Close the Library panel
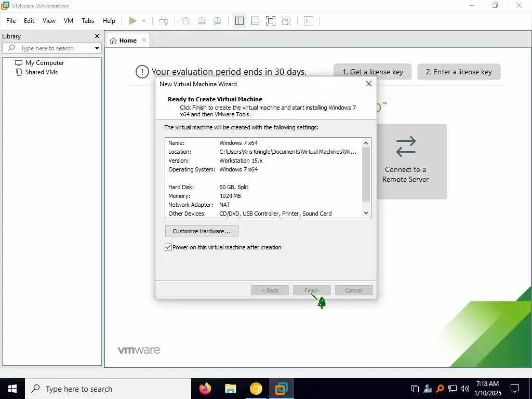 click(x=97, y=36)
